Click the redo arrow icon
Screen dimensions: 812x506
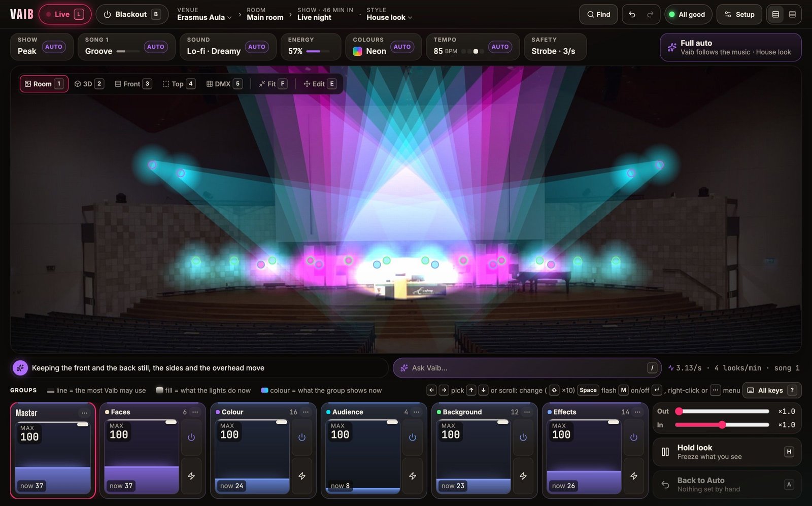tap(650, 14)
